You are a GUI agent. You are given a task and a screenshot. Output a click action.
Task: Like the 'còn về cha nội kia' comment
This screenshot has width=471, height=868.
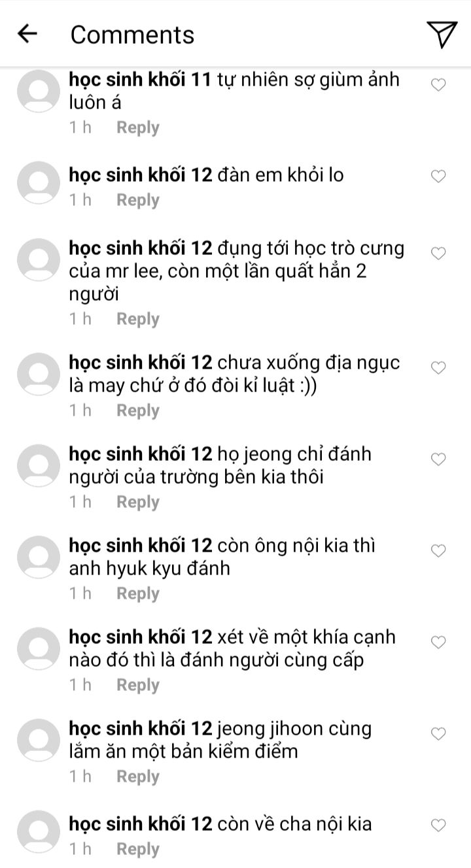(x=438, y=824)
